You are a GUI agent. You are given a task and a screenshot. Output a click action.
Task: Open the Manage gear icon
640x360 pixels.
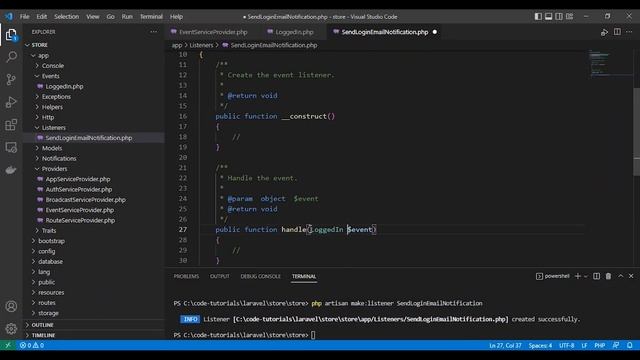click(11, 329)
